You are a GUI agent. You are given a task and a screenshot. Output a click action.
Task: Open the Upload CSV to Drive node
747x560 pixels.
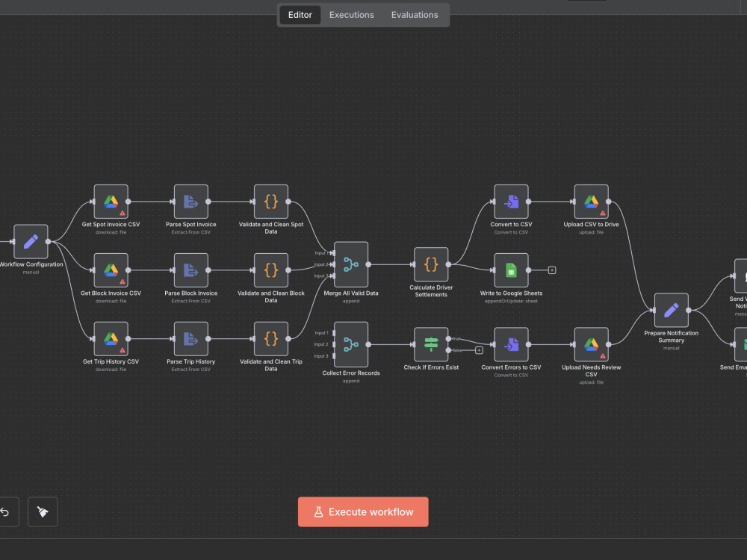[591, 202]
